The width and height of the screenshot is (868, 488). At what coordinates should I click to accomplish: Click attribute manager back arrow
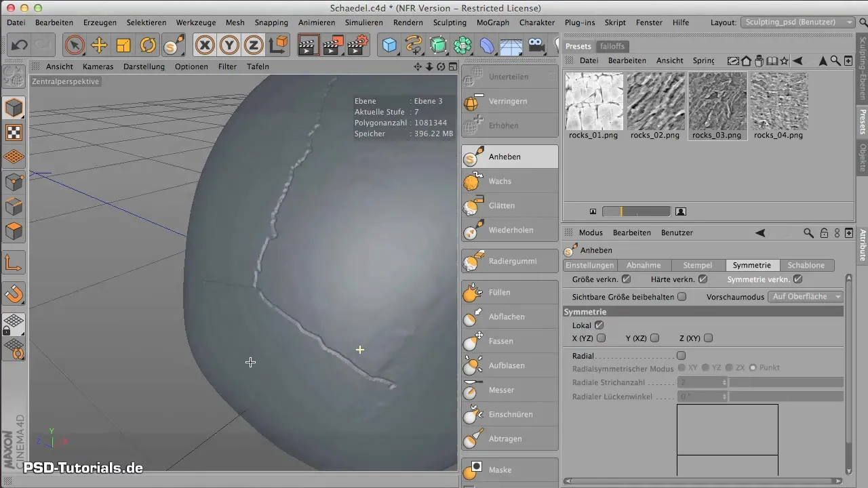click(x=760, y=232)
